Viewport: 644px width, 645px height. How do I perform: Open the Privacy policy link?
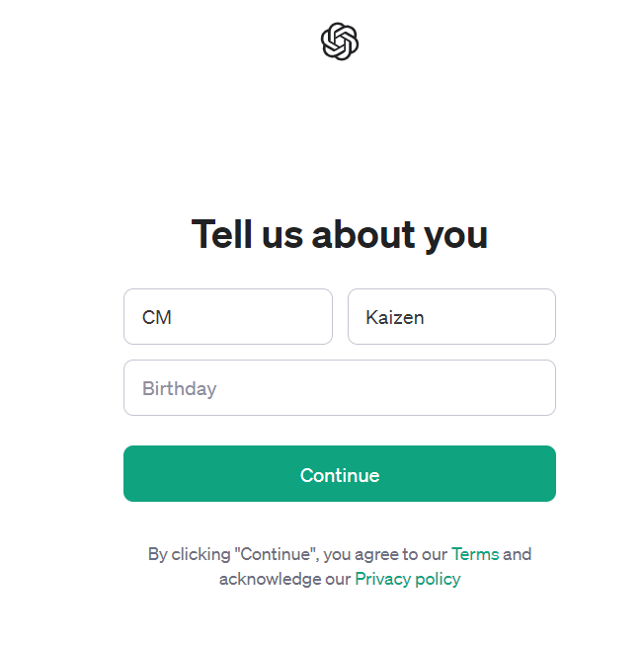click(x=408, y=579)
